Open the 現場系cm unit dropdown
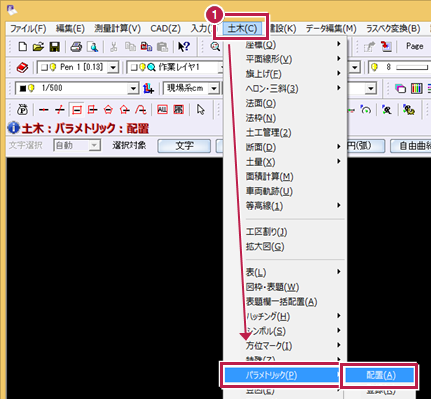Screen dimensions: 431x399 pyautogui.click(x=214, y=89)
